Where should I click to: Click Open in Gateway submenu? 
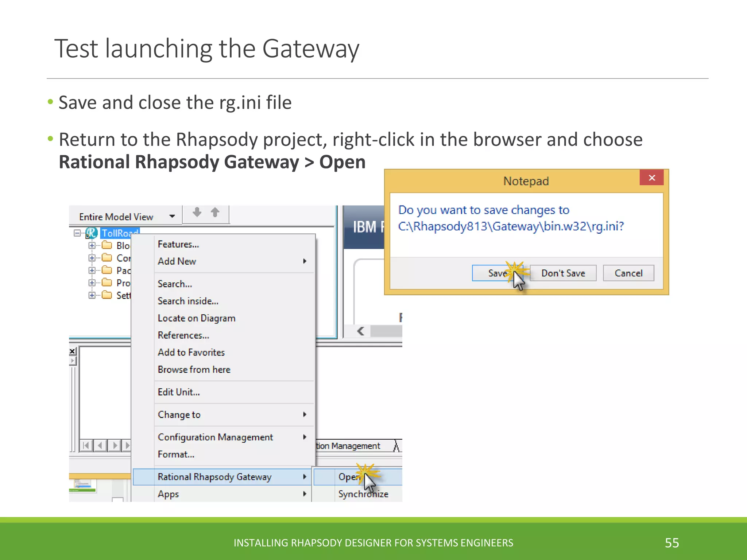358,477
